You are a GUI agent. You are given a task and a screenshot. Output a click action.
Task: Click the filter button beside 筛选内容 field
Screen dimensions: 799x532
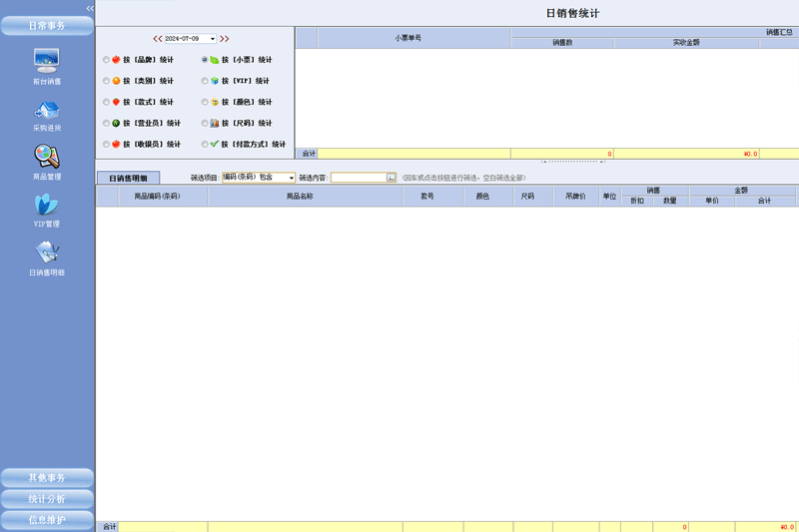391,178
